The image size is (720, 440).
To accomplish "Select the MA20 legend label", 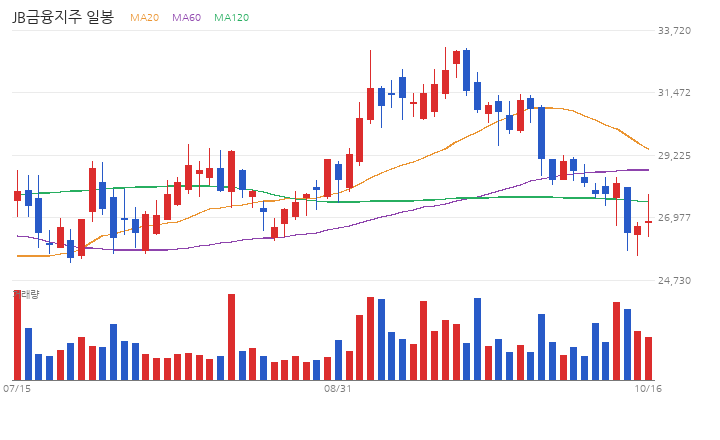I will 144,17.
